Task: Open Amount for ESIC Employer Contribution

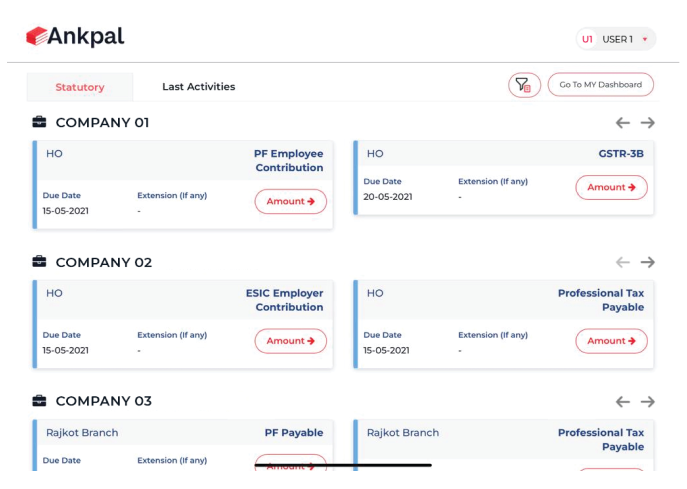Action: point(290,341)
